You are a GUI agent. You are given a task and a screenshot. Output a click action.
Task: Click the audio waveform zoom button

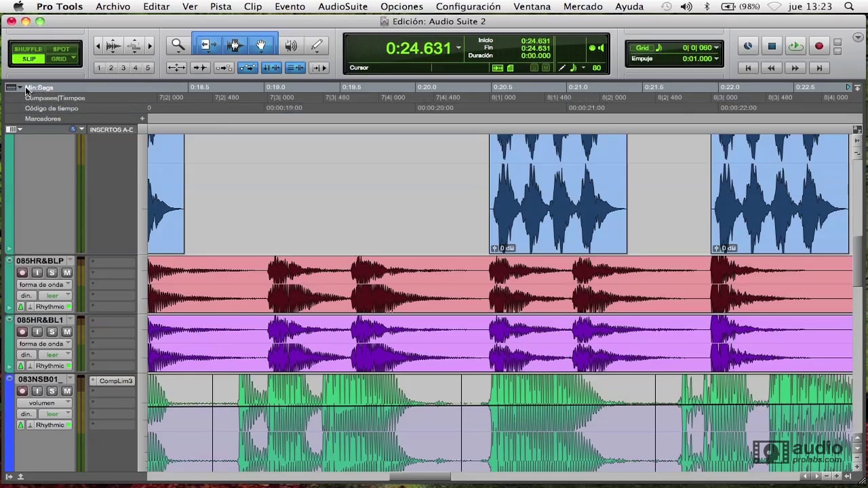click(113, 46)
